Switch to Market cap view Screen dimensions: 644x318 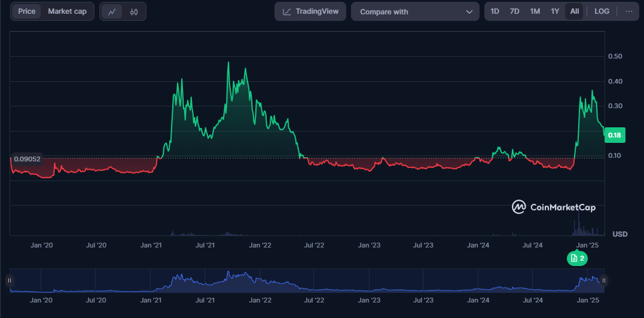(x=67, y=11)
